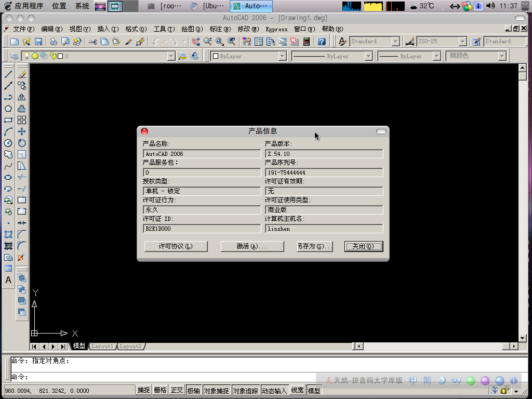Click the 激活(A)... button
The width and height of the screenshot is (532, 399).
[252, 246]
